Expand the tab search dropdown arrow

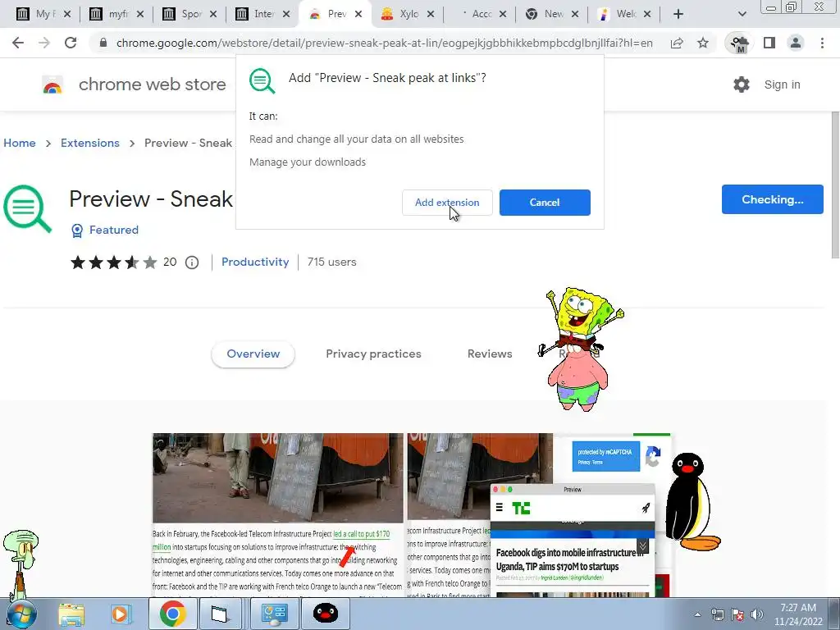tap(742, 15)
